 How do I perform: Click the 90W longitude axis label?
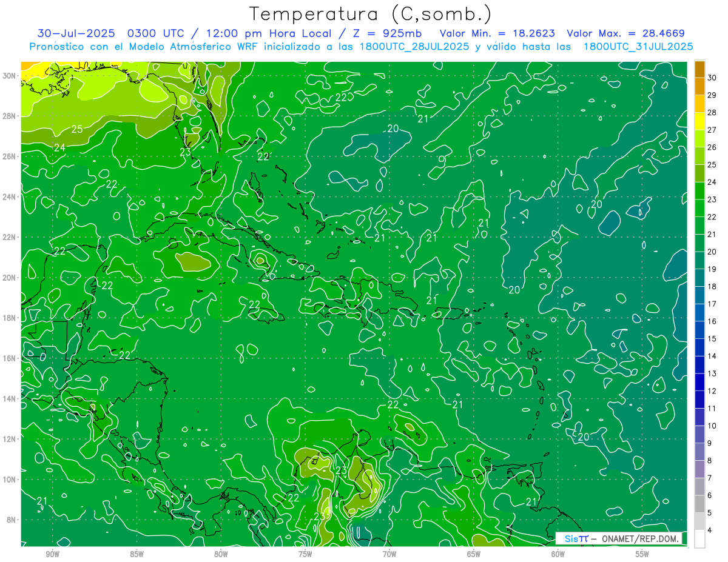click(53, 555)
